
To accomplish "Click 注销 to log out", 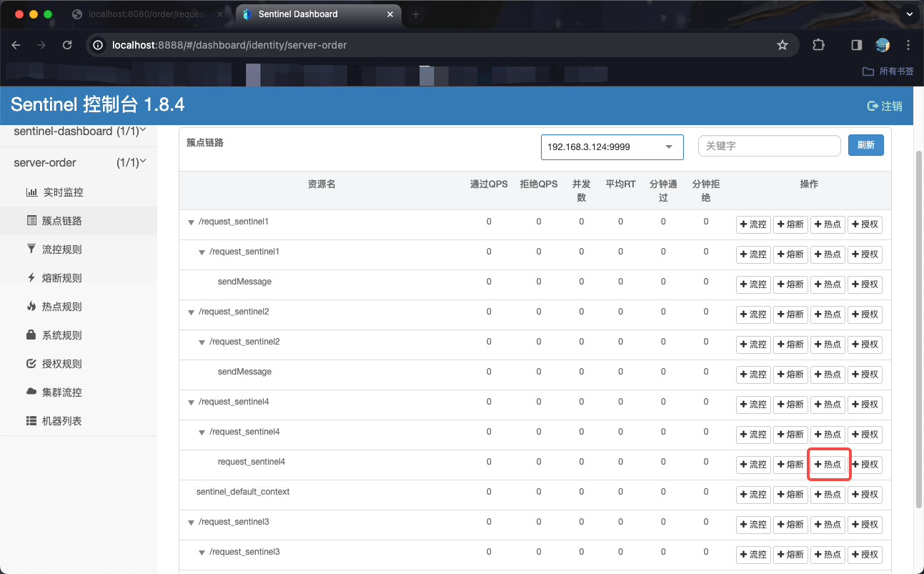I will pyautogui.click(x=885, y=106).
